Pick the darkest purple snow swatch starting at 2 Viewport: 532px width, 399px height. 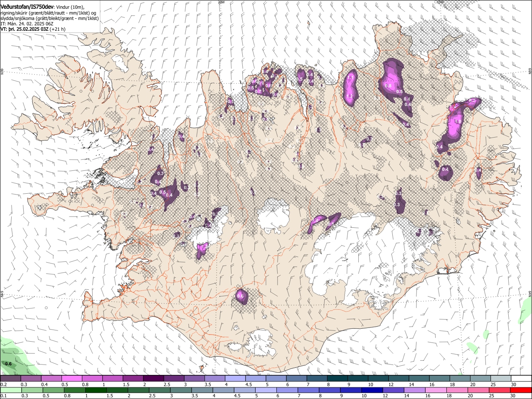[x=153, y=379]
